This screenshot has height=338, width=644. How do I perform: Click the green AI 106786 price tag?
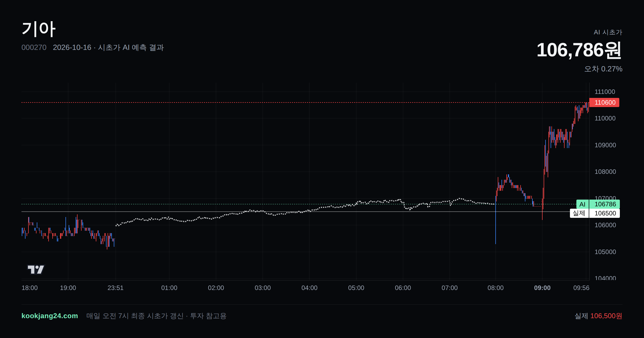click(x=598, y=204)
